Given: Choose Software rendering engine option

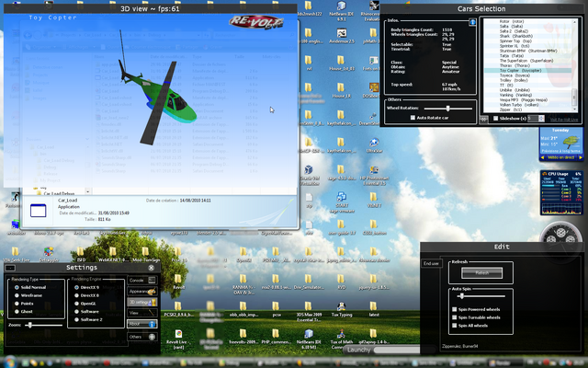Looking at the screenshot, I should coord(76,312).
